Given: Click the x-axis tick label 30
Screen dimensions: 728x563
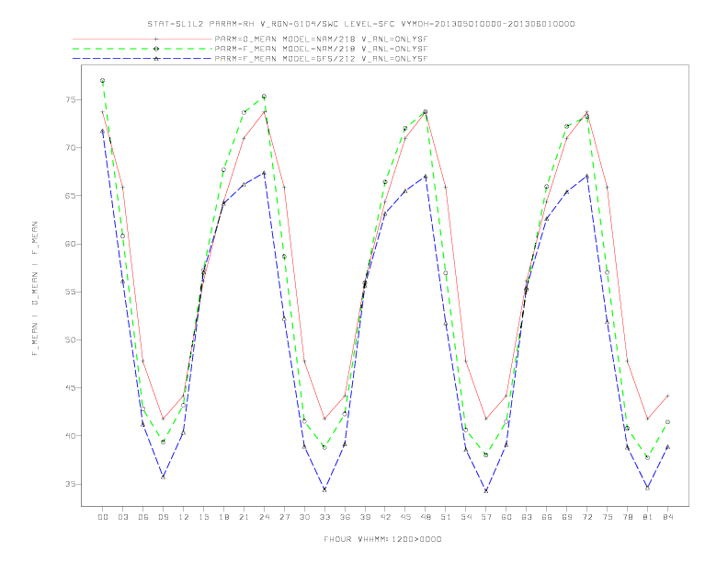Looking at the screenshot, I should click(304, 517).
